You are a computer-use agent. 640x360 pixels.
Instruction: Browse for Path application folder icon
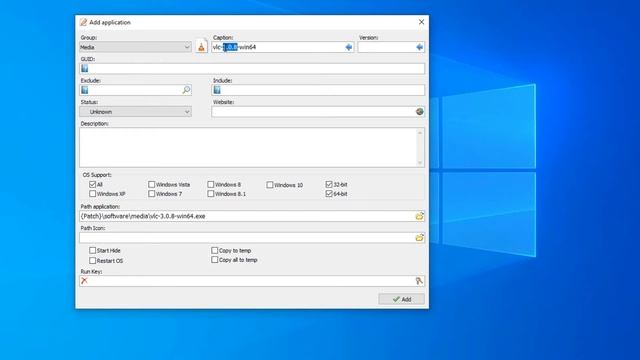coord(420,216)
